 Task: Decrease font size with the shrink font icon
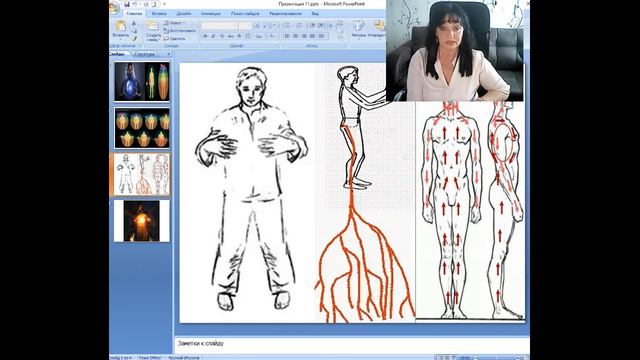click(x=264, y=26)
